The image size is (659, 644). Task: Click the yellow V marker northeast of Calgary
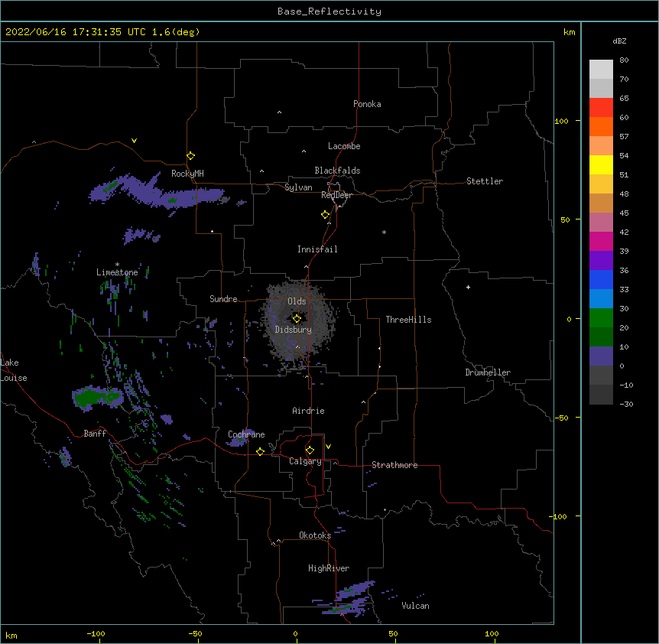point(328,447)
